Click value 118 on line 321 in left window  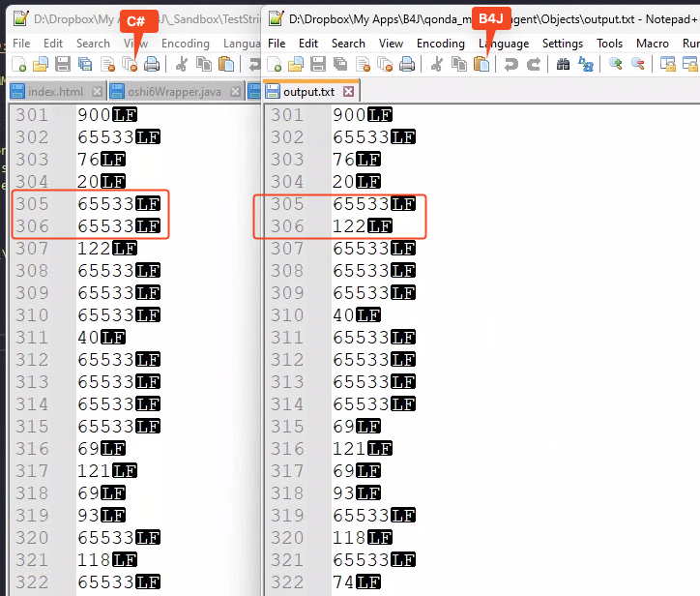tap(94, 560)
